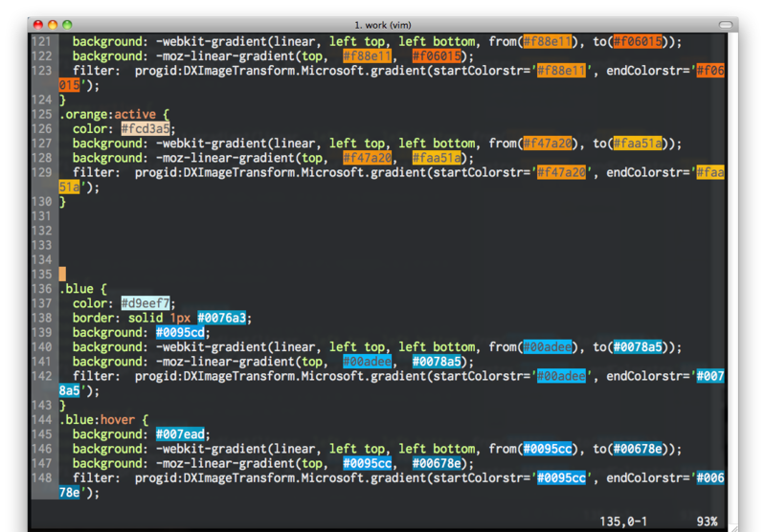This screenshot has width=766, height=532.
Task: Click the orange cursor block on line 135
Action: pos(62,274)
